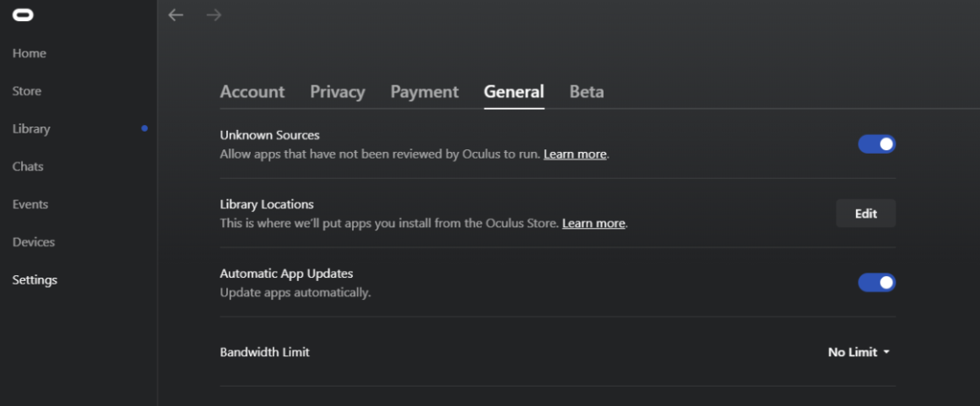Open Learn more link for Library Locations

pos(593,223)
